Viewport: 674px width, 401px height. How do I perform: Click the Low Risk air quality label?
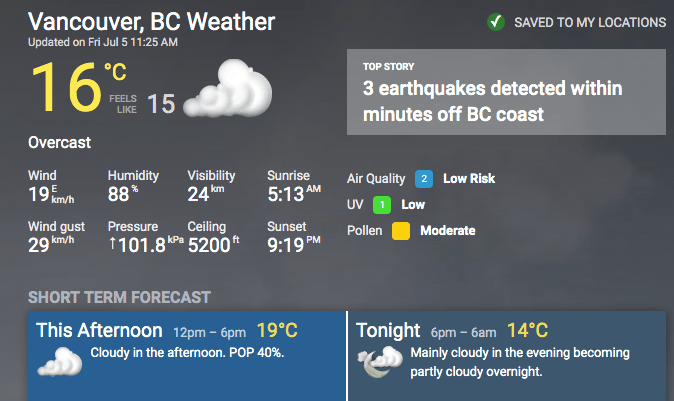click(469, 179)
